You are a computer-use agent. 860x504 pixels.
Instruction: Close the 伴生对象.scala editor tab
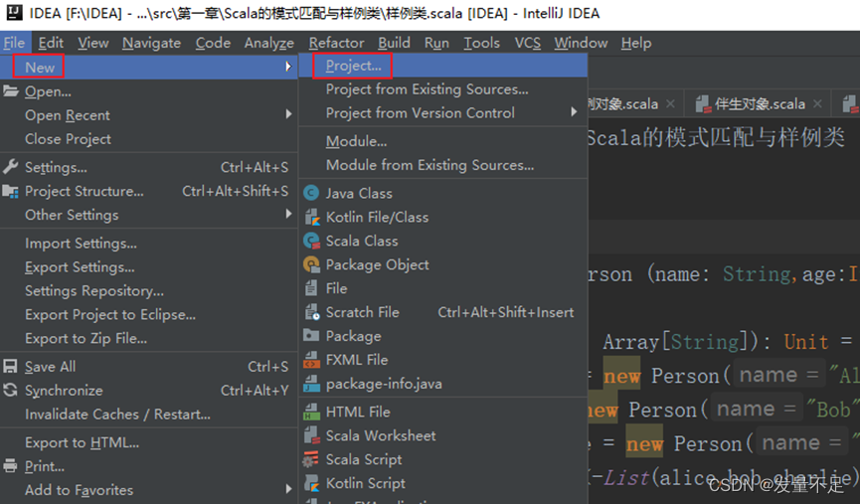click(817, 103)
